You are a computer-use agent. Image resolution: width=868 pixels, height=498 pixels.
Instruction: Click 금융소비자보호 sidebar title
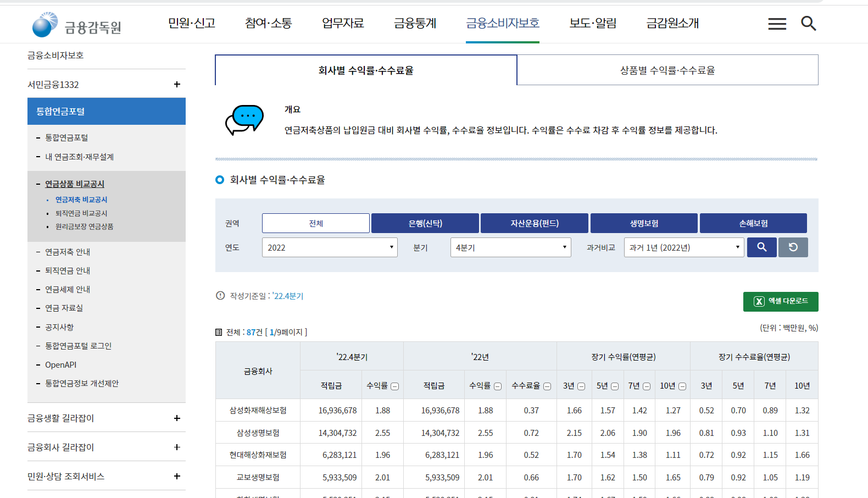55,55
